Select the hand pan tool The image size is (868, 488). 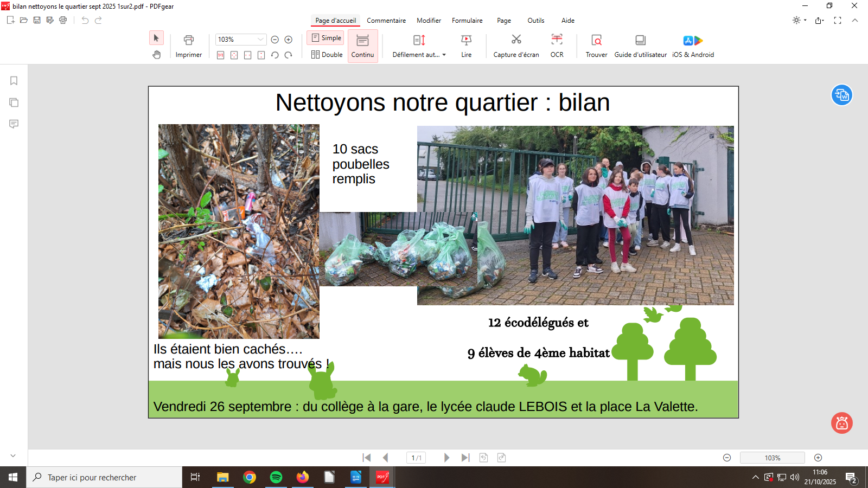click(156, 55)
